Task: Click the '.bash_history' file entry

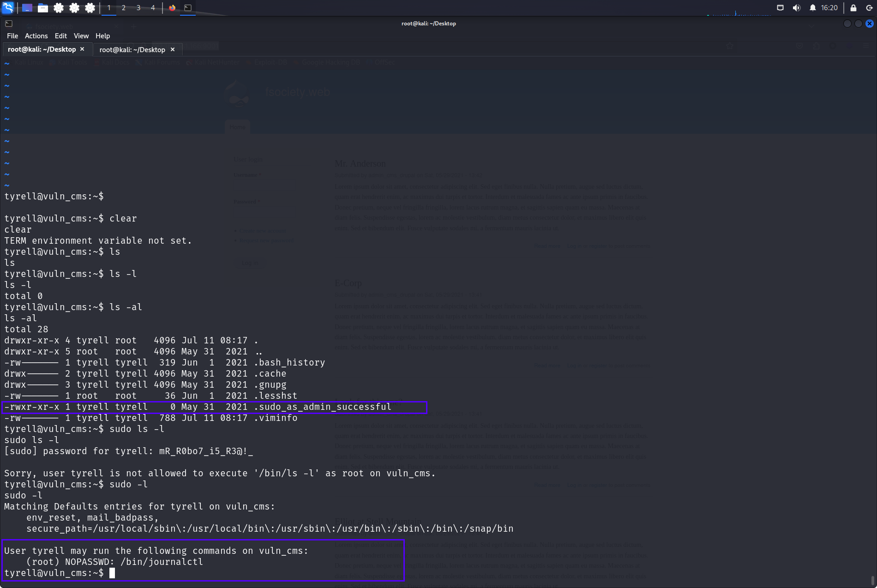Action: (289, 363)
